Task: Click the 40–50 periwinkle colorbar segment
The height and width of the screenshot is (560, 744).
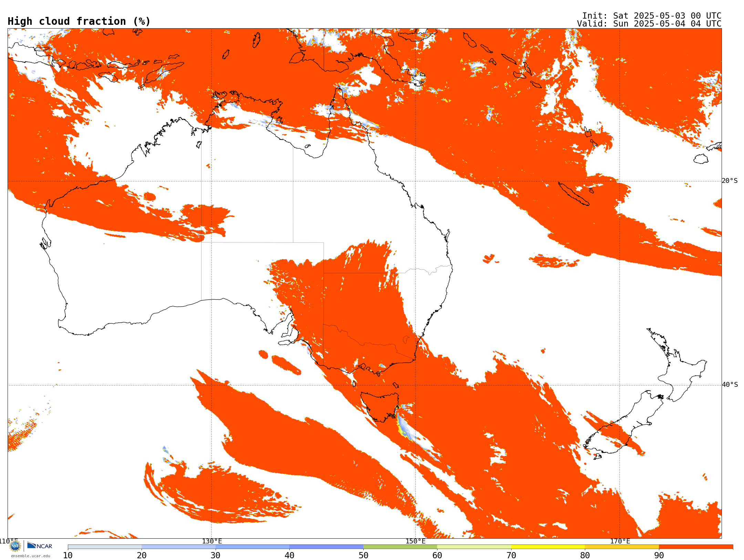Action: point(326,547)
